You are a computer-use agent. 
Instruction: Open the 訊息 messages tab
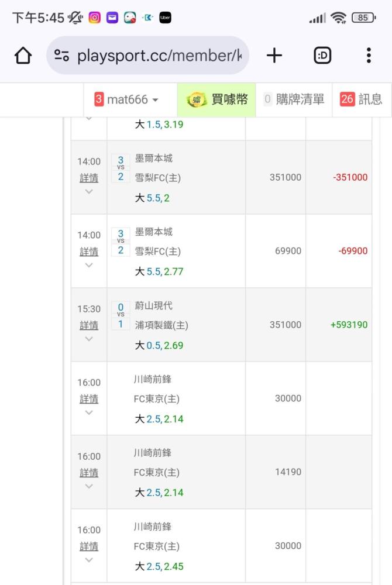click(370, 99)
